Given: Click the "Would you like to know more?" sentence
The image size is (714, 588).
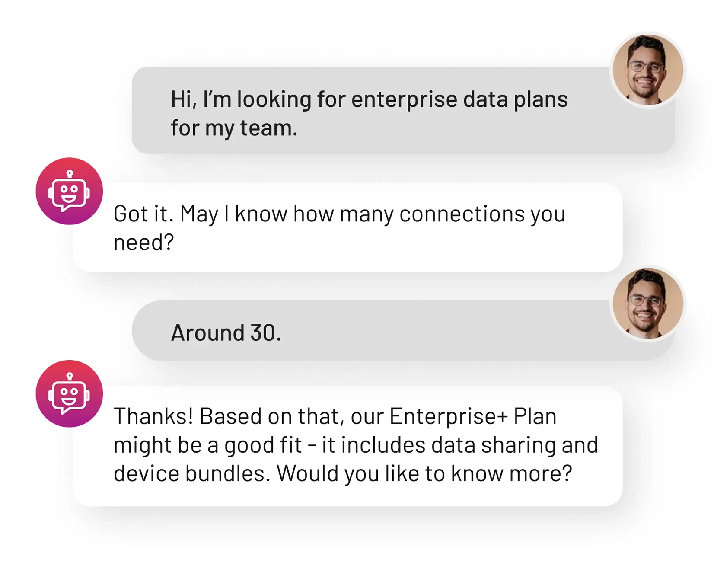Looking at the screenshot, I should (424, 473).
